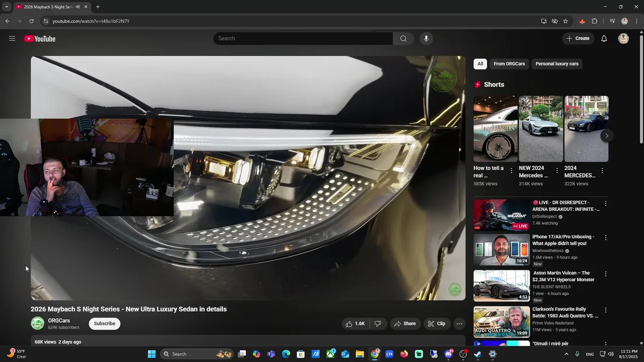This screenshot has height=362, width=644.
Task: Install app icon in address bar
Action: point(544,21)
